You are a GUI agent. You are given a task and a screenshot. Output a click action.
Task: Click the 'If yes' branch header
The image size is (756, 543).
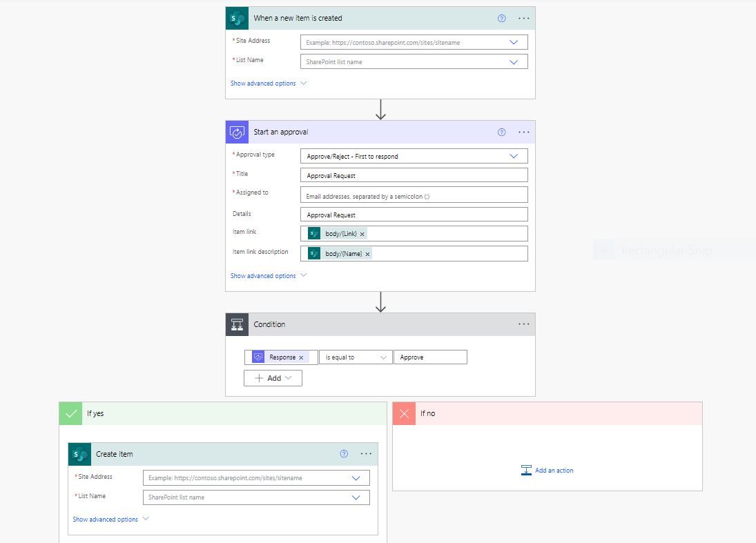click(223, 413)
